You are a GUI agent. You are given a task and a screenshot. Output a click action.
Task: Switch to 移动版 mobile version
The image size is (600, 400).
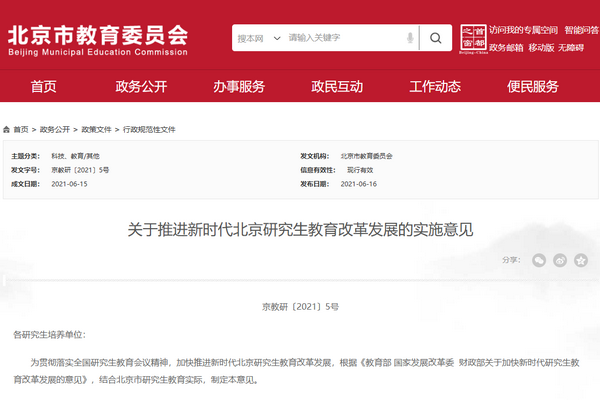click(x=541, y=48)
